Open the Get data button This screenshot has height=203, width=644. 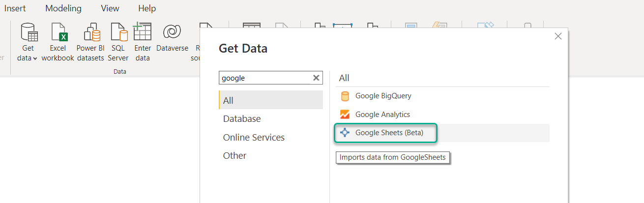tap(29, 42)
